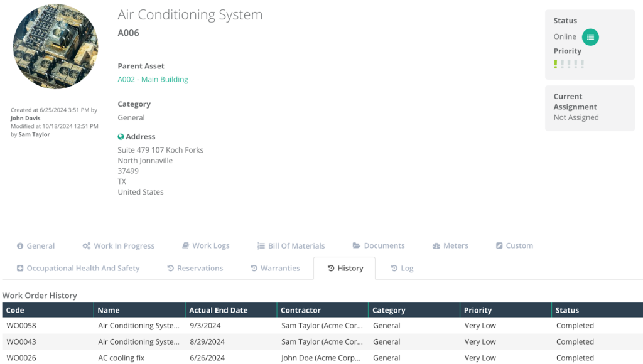Image resolution: width=643 pixels, height=364 pixels.
Task: Sort the table by Code column
Action: [x=15, y=310]
